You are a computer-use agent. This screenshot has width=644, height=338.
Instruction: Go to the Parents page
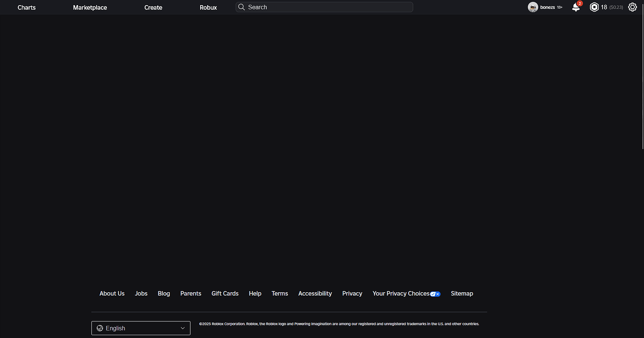point(191,294)
